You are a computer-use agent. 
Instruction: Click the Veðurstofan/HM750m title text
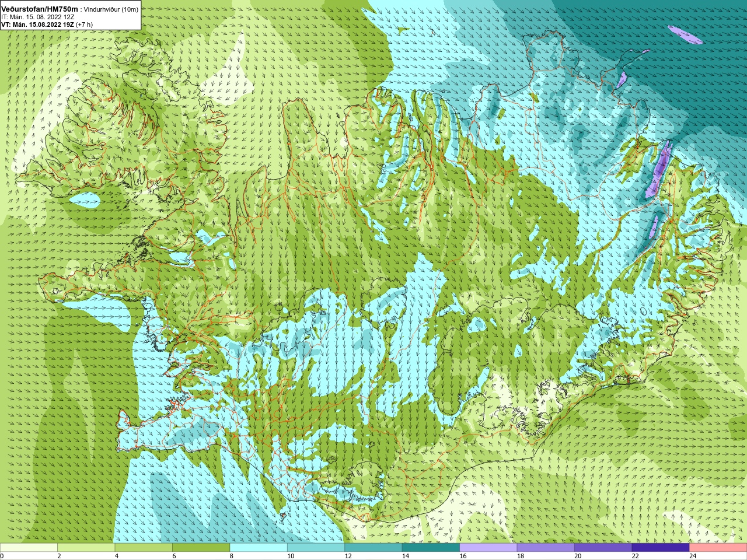[x=39, y=9]
